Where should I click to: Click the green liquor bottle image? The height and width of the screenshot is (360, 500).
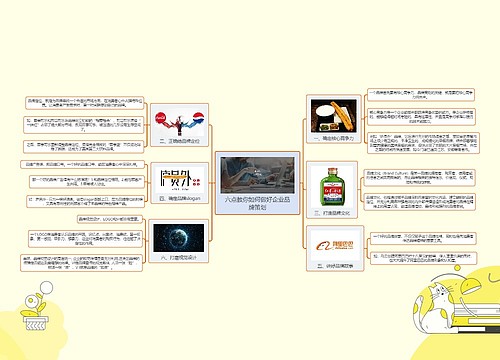[332, 187]
